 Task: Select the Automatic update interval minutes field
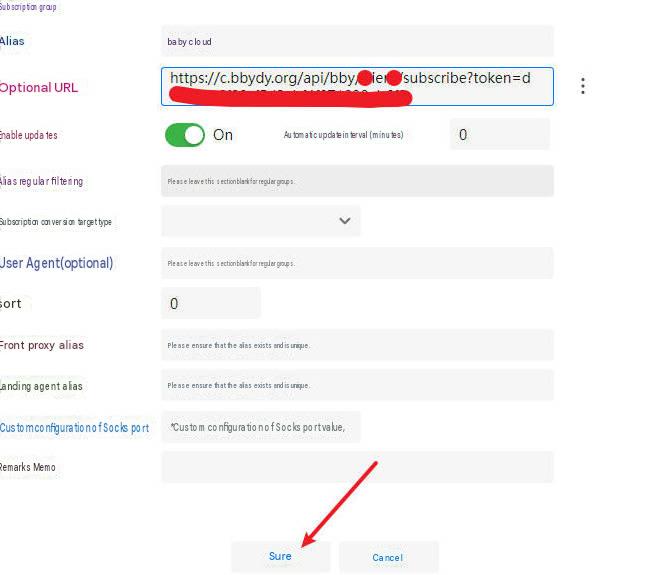click(500, 134)
